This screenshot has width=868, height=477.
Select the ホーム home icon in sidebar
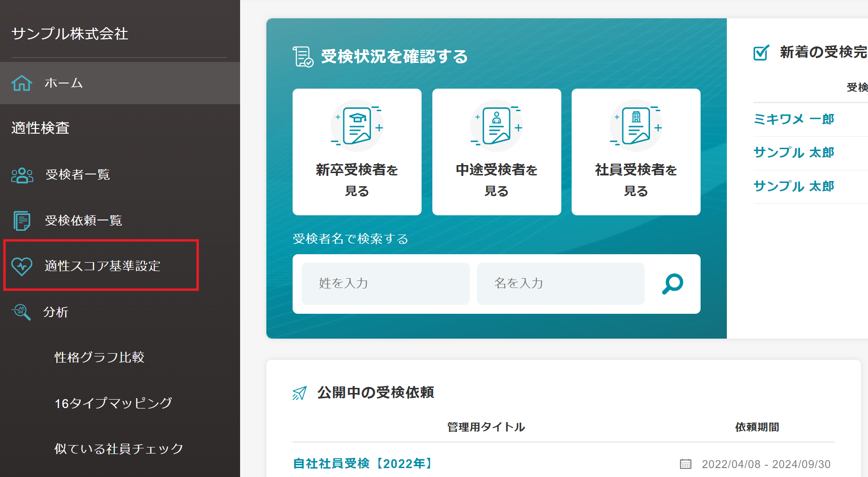tap(22, 83)
